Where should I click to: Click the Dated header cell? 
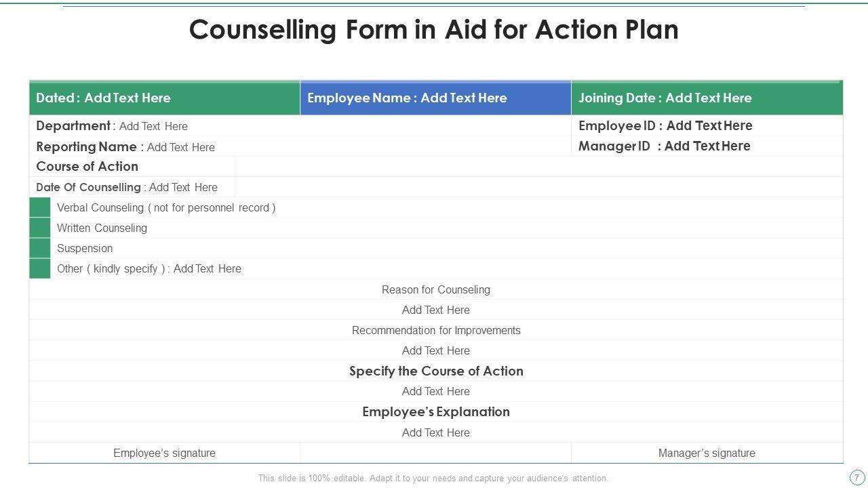164,98
